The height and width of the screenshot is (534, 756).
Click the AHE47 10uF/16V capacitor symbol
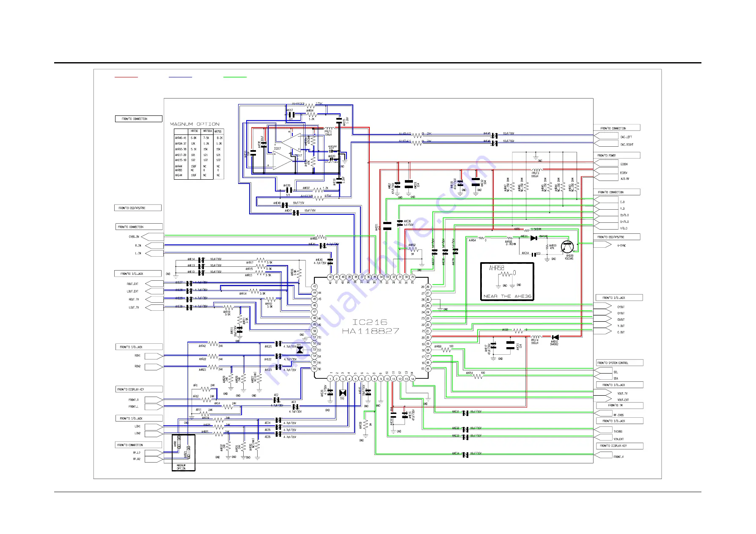click(296, 213)
